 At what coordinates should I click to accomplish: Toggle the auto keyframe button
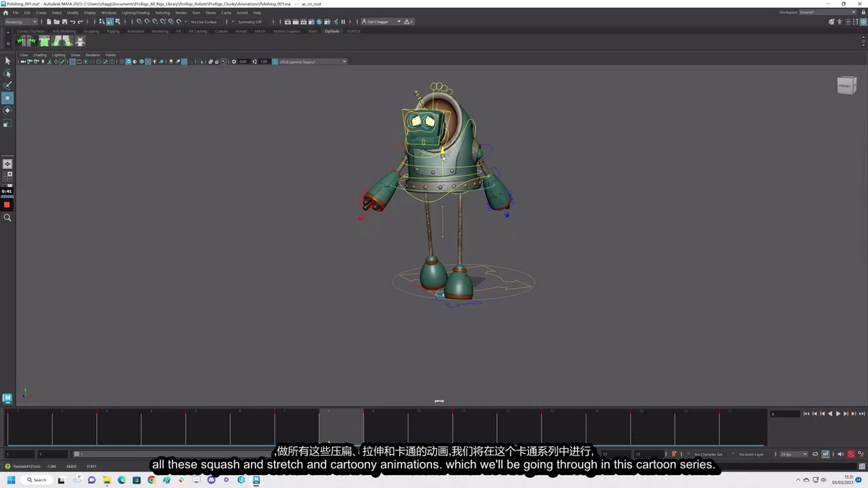(851, 454)
